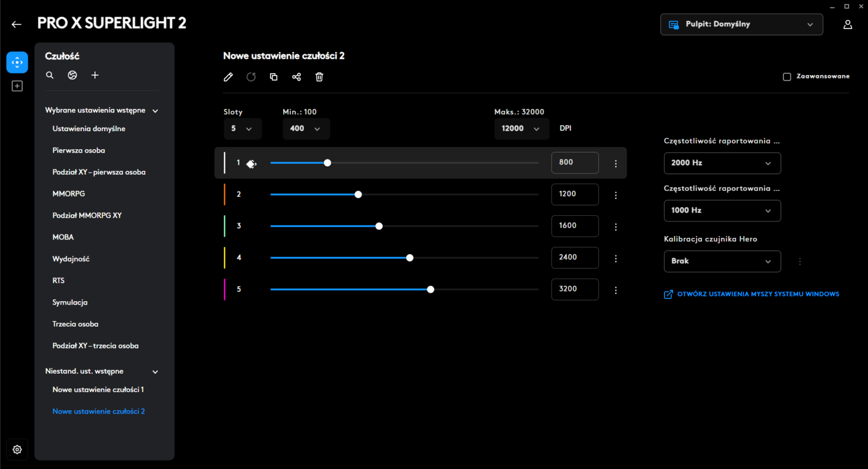Collapse Wybrane ustawienia wstępne section
This screenshot has width=868, height=469.
click(x=155, y=111)
